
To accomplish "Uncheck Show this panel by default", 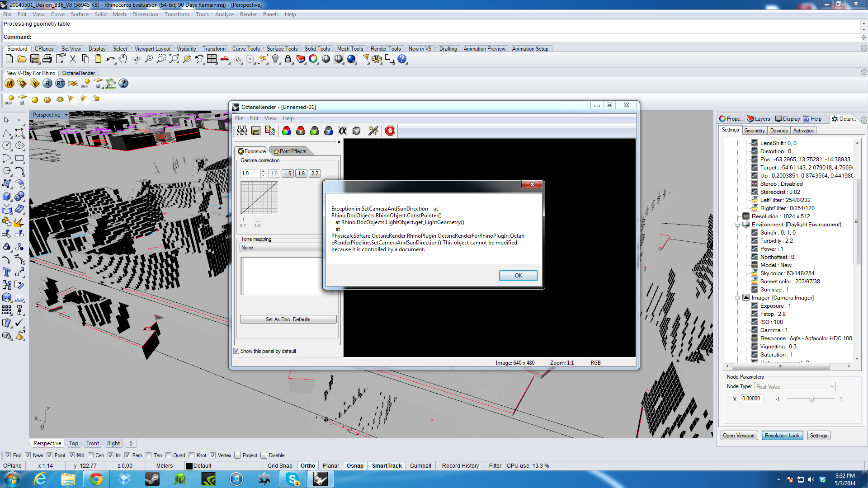I will tap(236, 351).
